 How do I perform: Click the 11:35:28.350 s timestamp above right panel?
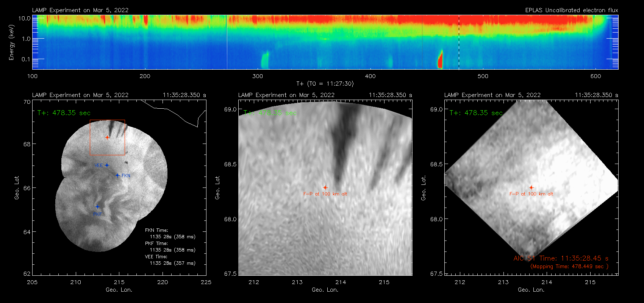click(597, 95)
